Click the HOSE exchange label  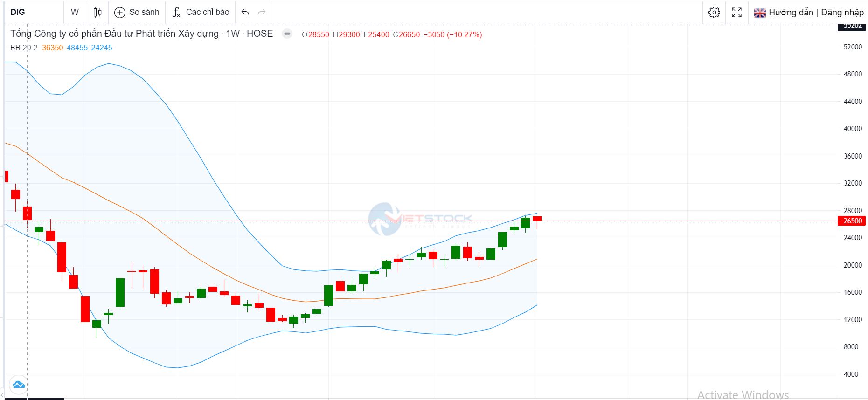tap(260, 34)
